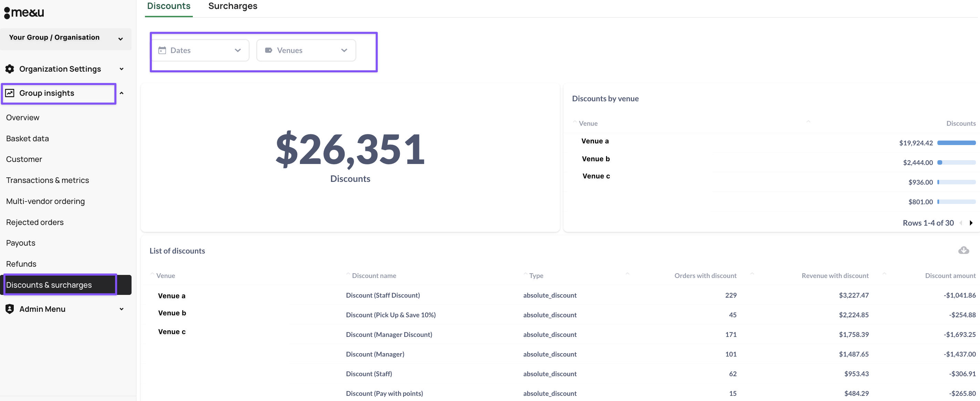This screenshot has width=980, height=401.
Task: Collapse the Group insights section chevron
Action: coord(121,93)
